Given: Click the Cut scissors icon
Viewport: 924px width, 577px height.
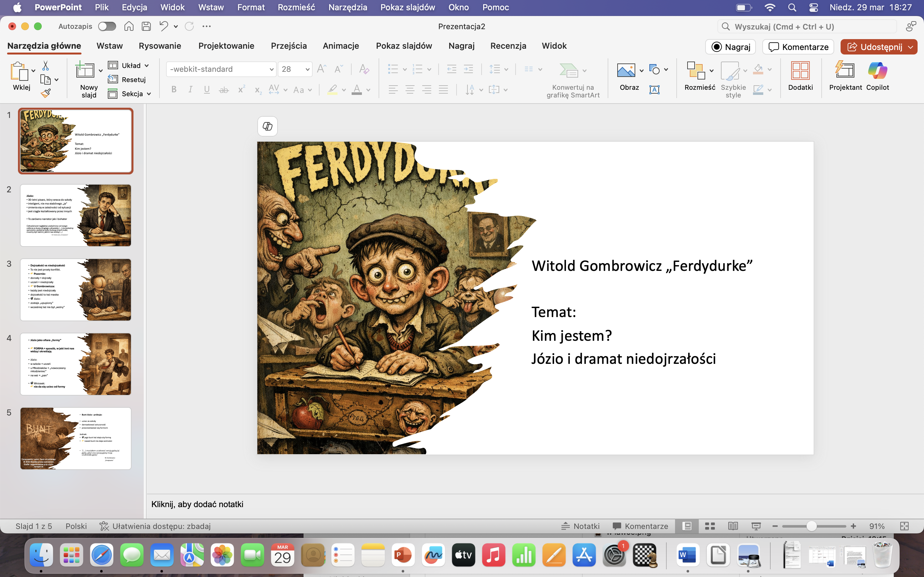Looking at the screenshot, I should click(46, 66).
